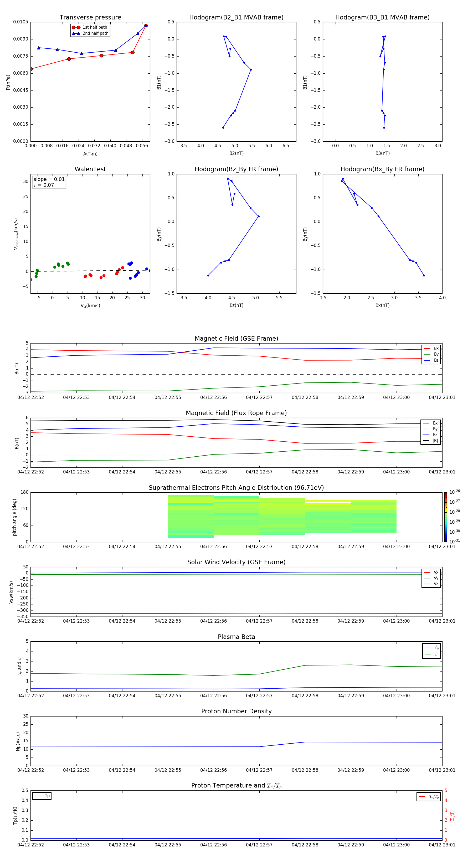Click the red Te/Tp right-axis label
The image size is (473, 868).
coord(453,816)
